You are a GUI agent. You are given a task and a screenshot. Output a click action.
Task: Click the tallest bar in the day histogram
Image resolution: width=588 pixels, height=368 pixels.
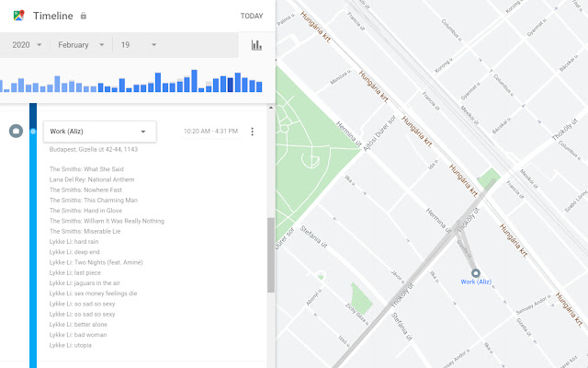pyautogui.click(x=194, y=81)
